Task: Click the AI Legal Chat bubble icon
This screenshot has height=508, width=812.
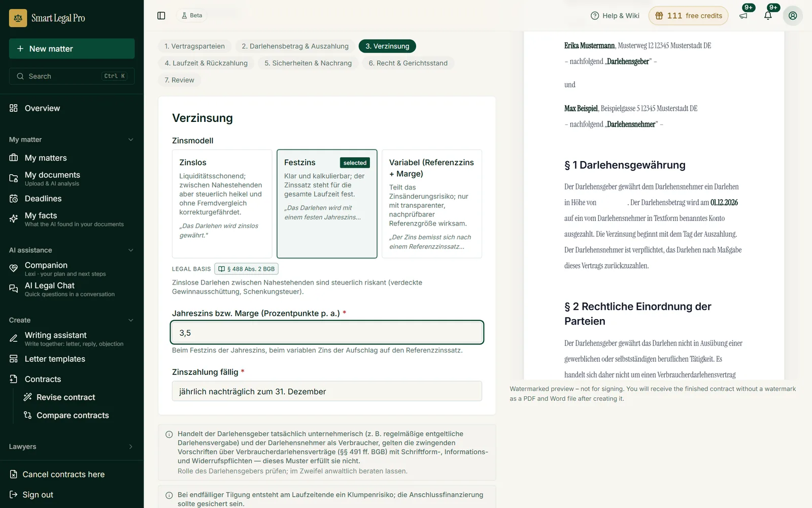Action: tap(14, 289)
